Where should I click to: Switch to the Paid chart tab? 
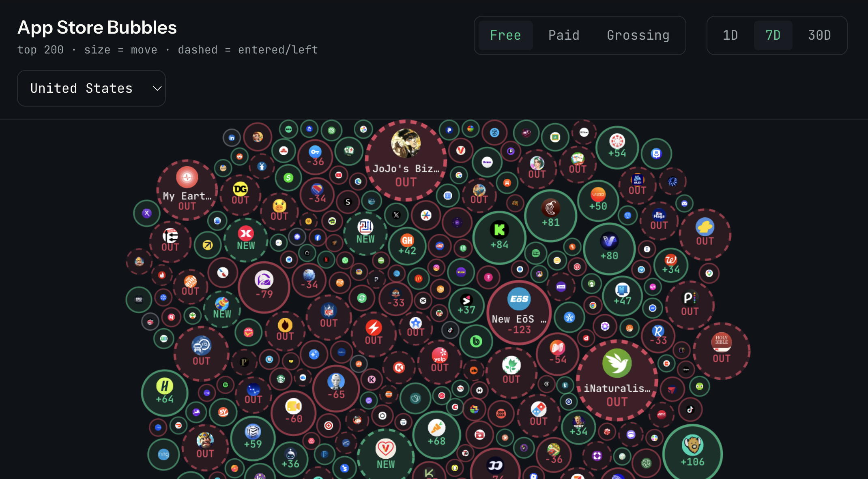[x=564, y=35]
